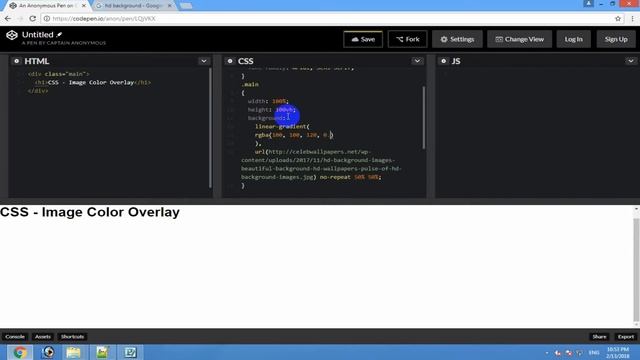640x360 pixels.
Task: Go back using browser back arrow
Action: [8, 18]
